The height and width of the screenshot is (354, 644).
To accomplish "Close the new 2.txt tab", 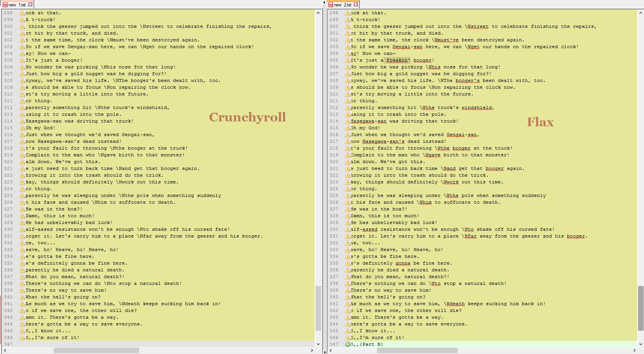I will (356, 5).
